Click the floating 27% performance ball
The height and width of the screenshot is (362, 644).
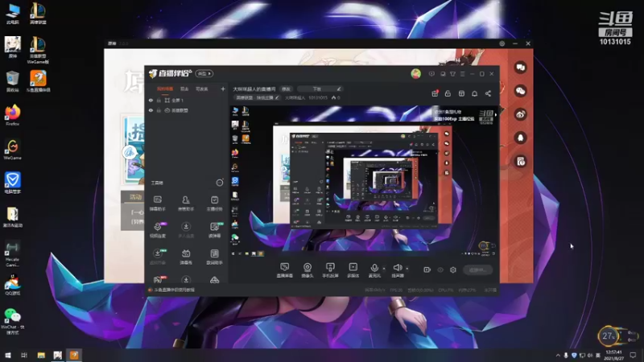click(x=609, y=336)
